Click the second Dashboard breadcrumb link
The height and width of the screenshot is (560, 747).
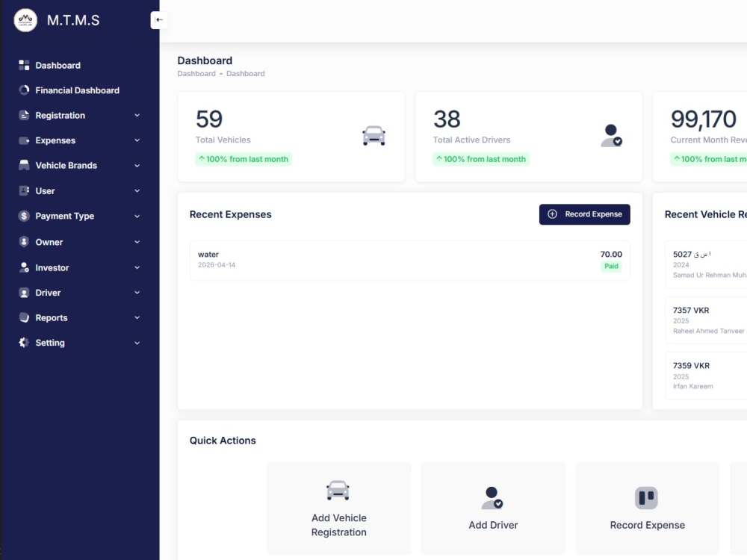(x=245, y=73)
